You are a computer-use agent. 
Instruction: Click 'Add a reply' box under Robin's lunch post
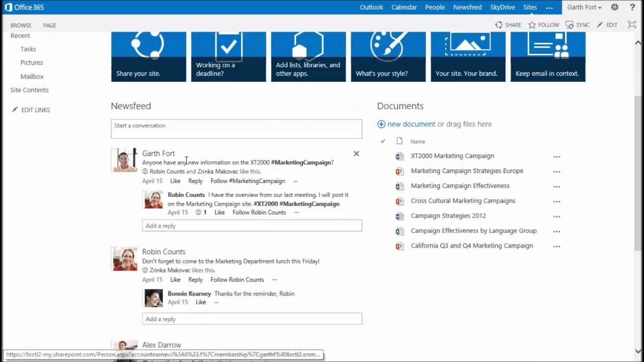point(252,319)
